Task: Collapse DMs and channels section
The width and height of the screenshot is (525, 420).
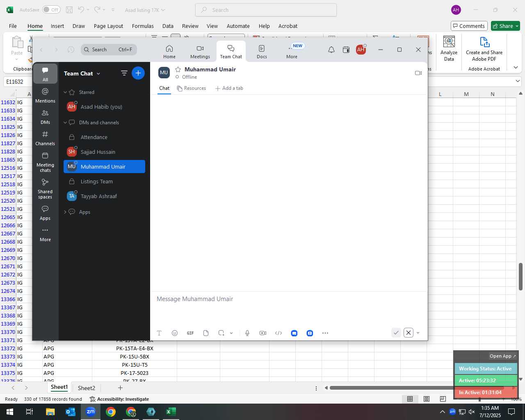Action: coord(65,123)
